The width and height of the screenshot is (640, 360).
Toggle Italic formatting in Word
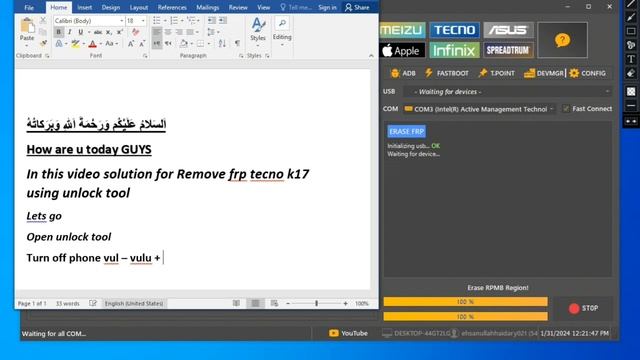(x=69, y=32)
